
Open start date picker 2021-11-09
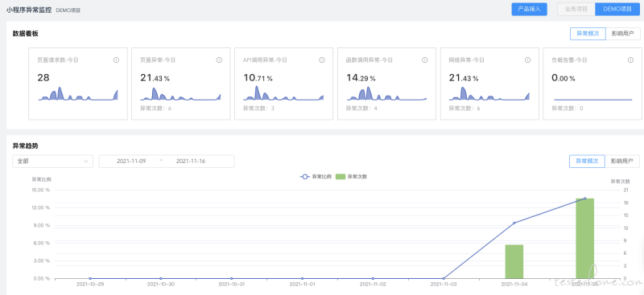pyautogui.click(x=131, y=162)
